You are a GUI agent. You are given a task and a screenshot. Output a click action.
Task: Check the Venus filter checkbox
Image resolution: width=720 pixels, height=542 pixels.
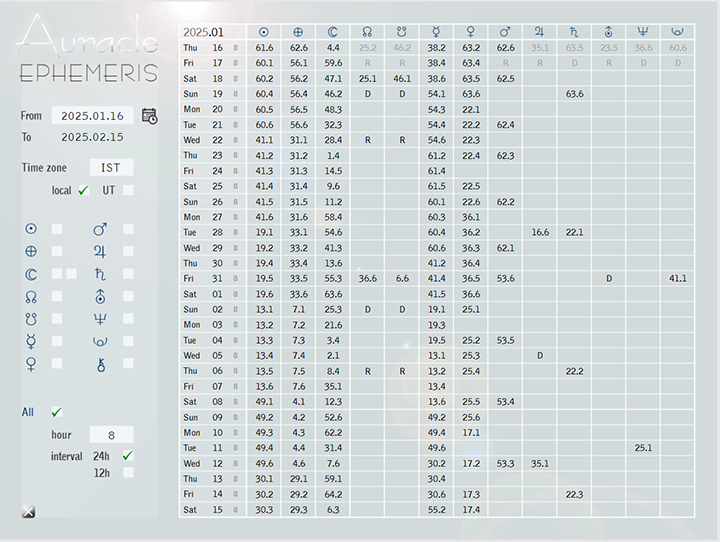pyautogui.click(x=57, y=364)
